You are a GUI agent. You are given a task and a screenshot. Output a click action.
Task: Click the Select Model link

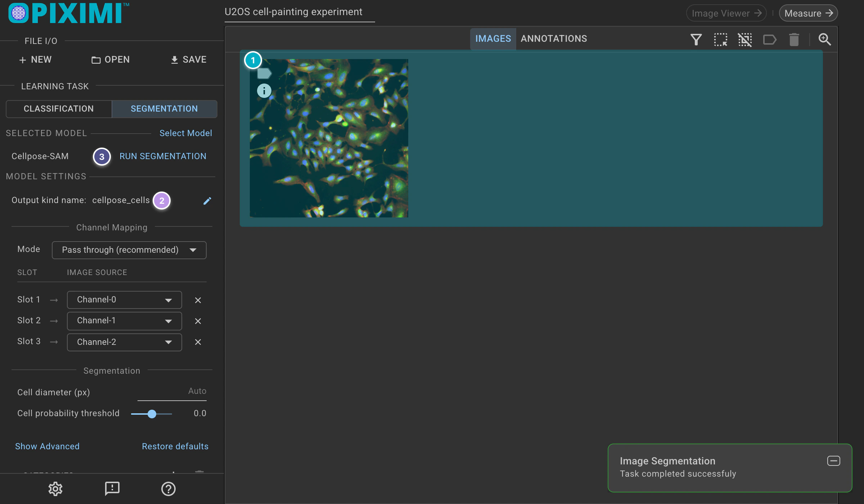coord(186,133)
